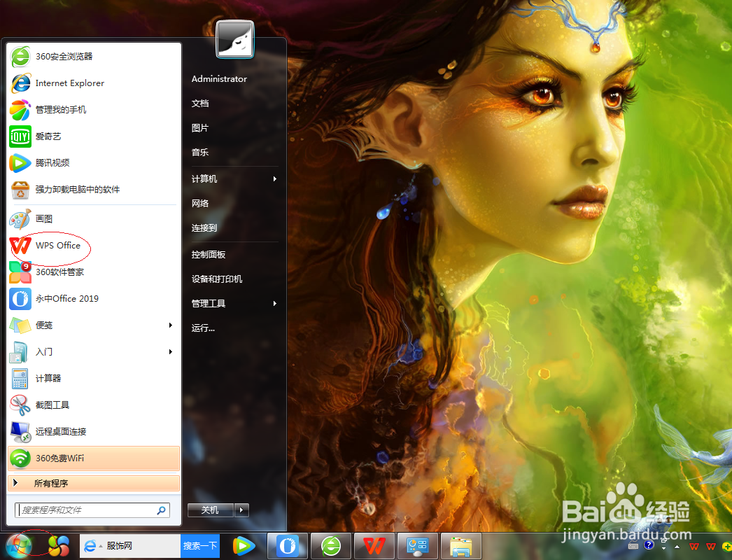Screen dimensions: 732x560
Task: Open the file explorer taskbar button
Action: tap(460, 545)
